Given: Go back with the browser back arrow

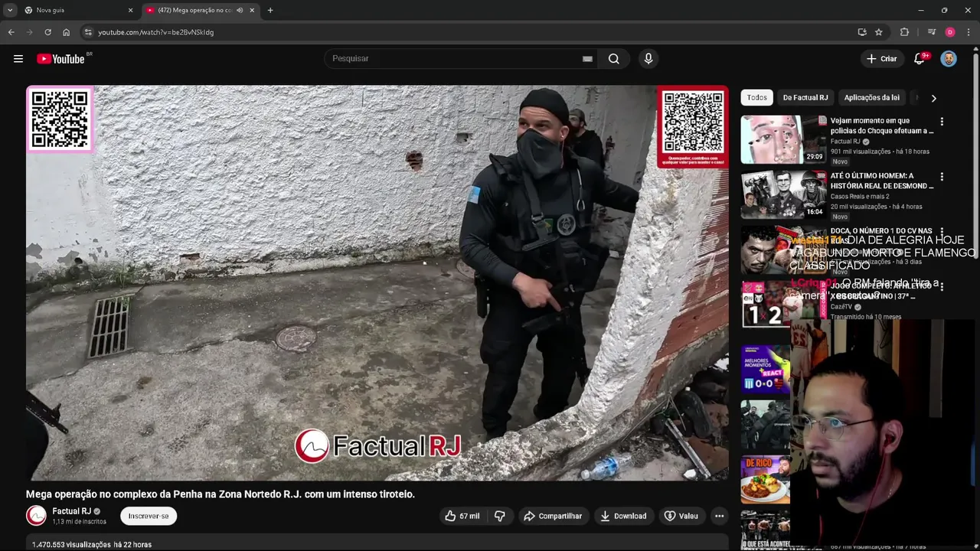Looking at the screenshot, I should [11, 32].
